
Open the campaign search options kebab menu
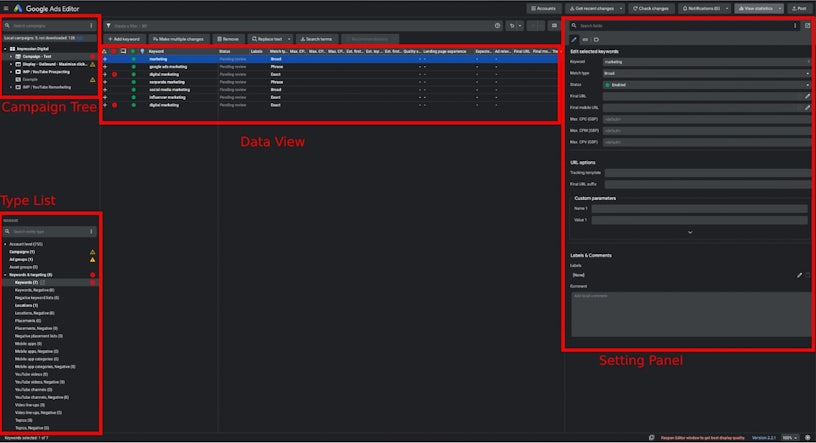(92, 25)
